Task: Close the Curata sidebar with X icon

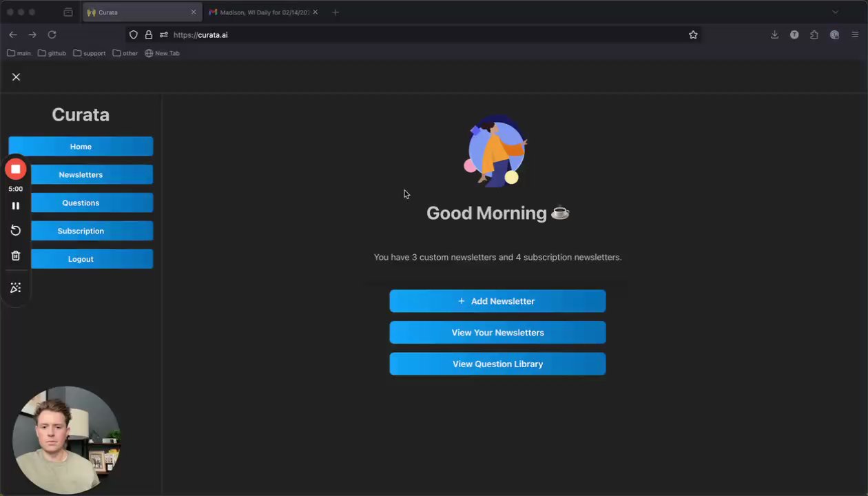Action: 16,77
